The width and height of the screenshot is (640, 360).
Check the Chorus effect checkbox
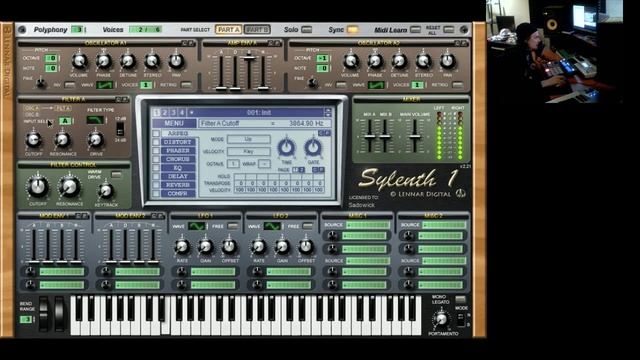156,159
